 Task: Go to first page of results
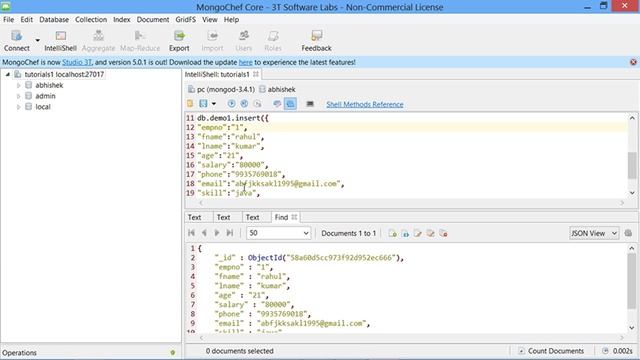point(191,233)
